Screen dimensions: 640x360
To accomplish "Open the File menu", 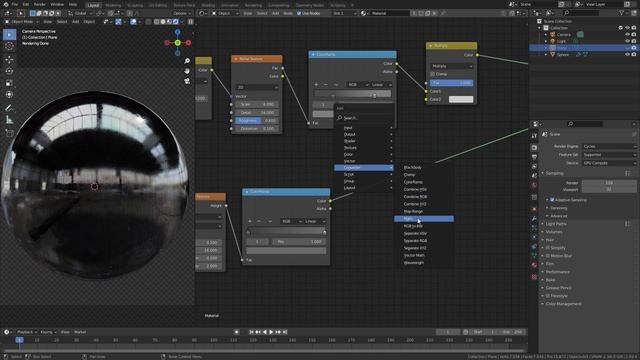I will click(x=15, y=4).
